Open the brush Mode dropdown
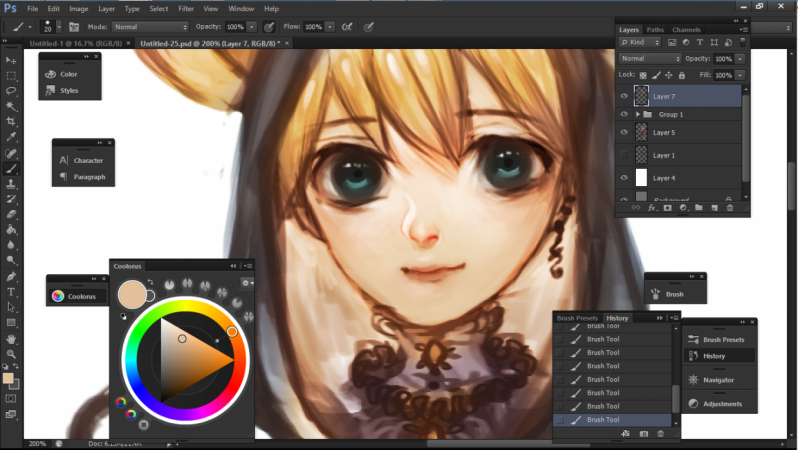Viewport: 798px width, 450px height. pyautogui.click(x=150, y=27)
